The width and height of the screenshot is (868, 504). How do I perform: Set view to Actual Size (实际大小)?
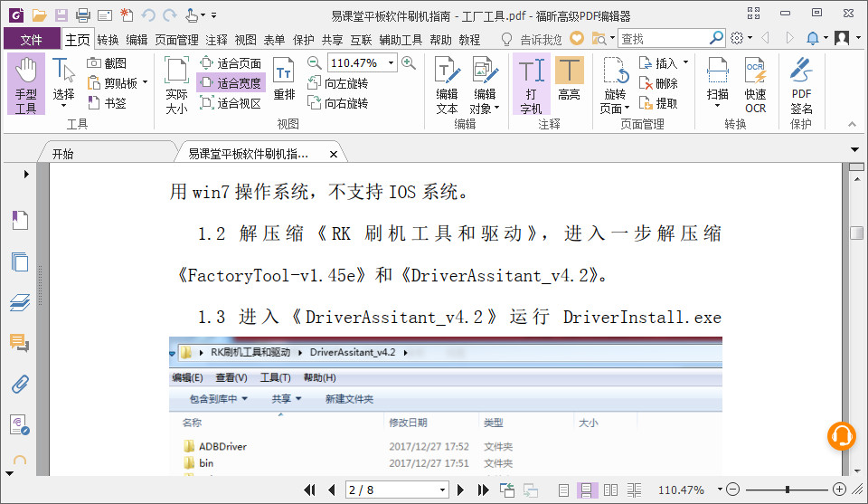point(176,84)
